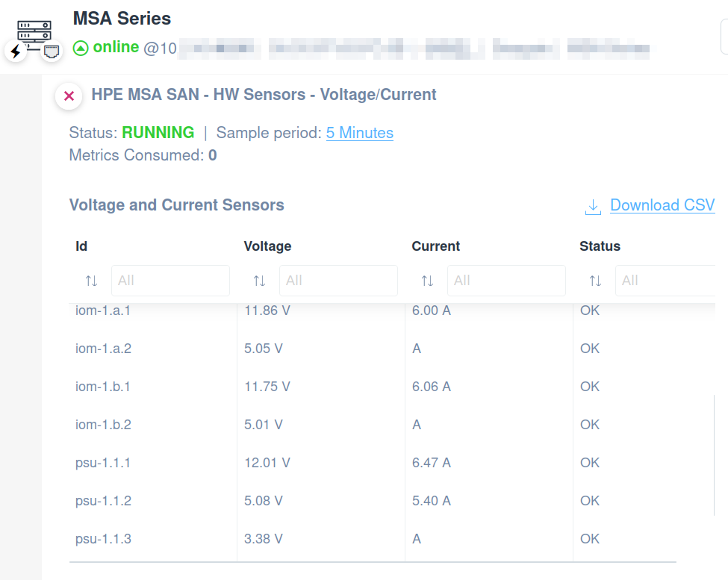Image resolution: width=728 pixels, height=580 pixels.
Task: Click the MSA Series device server icon
Action: [x=34, y=34]
